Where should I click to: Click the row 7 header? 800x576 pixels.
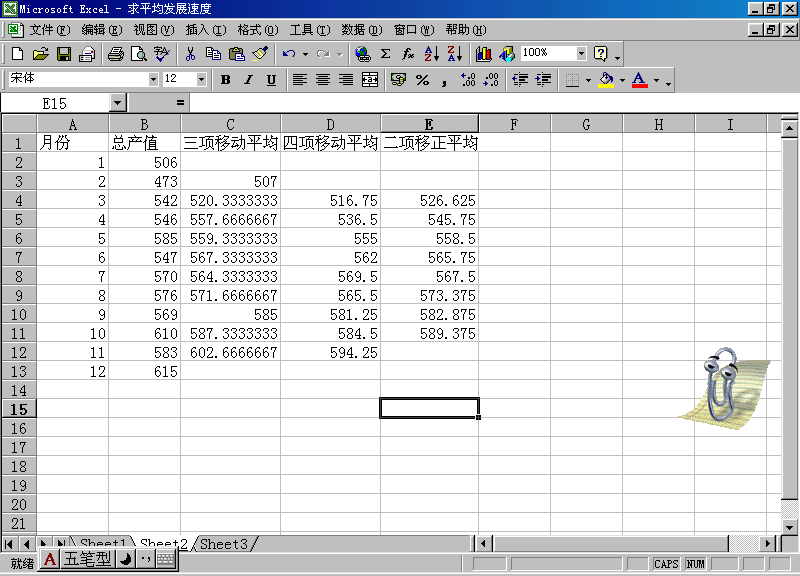point(18,257)
